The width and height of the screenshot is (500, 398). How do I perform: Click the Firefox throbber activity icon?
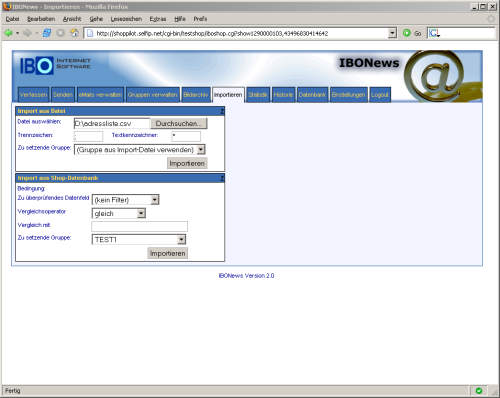coord(491,19)
